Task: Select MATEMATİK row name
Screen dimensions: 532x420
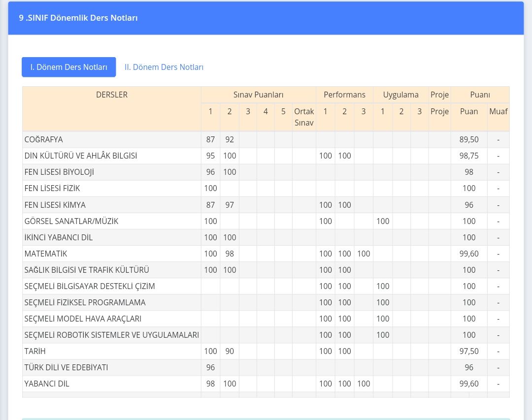Action: pyautogui.click(x=46, y=254)
